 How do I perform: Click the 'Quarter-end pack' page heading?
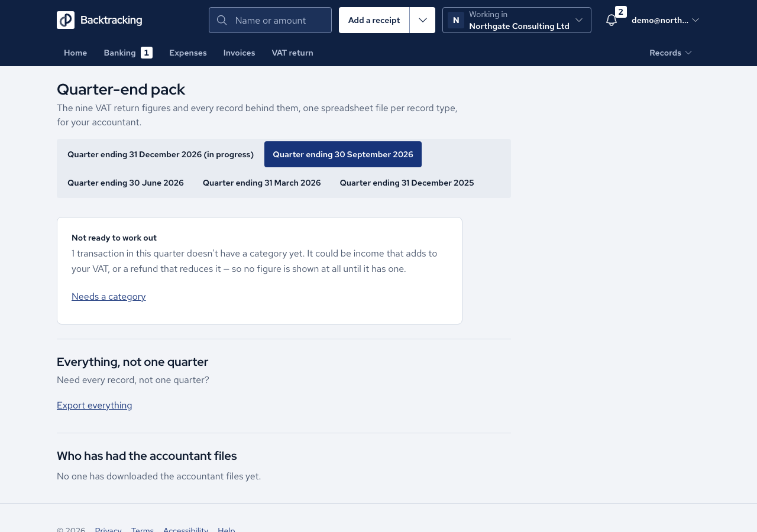click(x=121, y=89)
